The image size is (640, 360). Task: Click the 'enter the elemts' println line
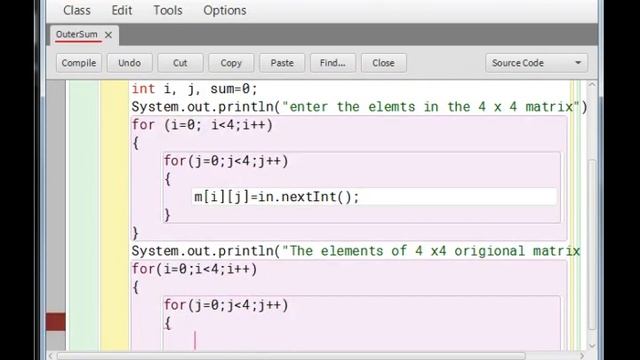pyautogui.click(x=359, y=107)
